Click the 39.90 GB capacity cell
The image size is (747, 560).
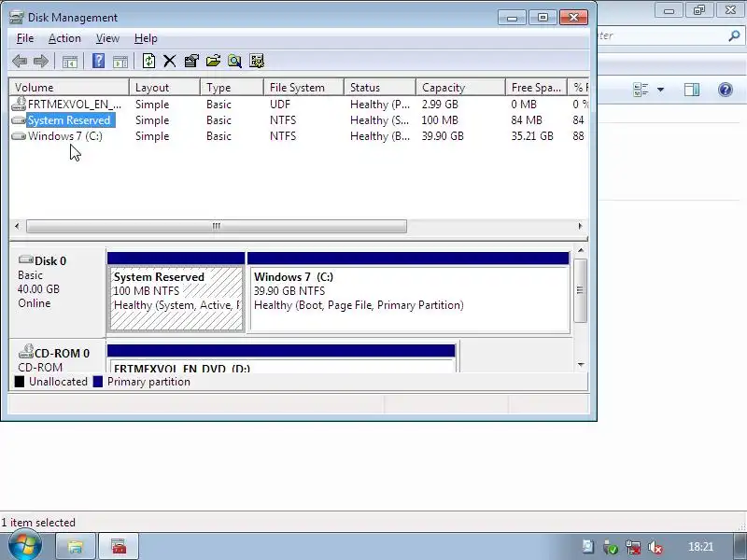[x=443, y=136]
